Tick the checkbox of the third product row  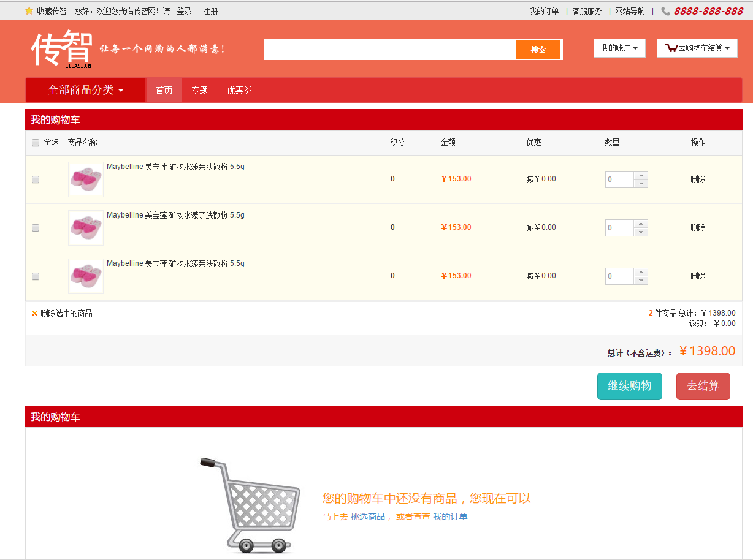(36, 276)
